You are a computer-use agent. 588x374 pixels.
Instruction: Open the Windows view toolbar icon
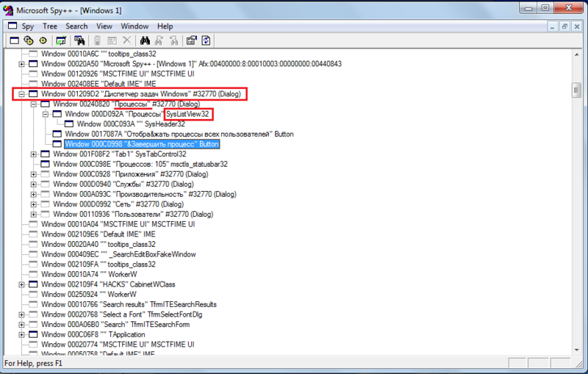[x=14, y=40]
